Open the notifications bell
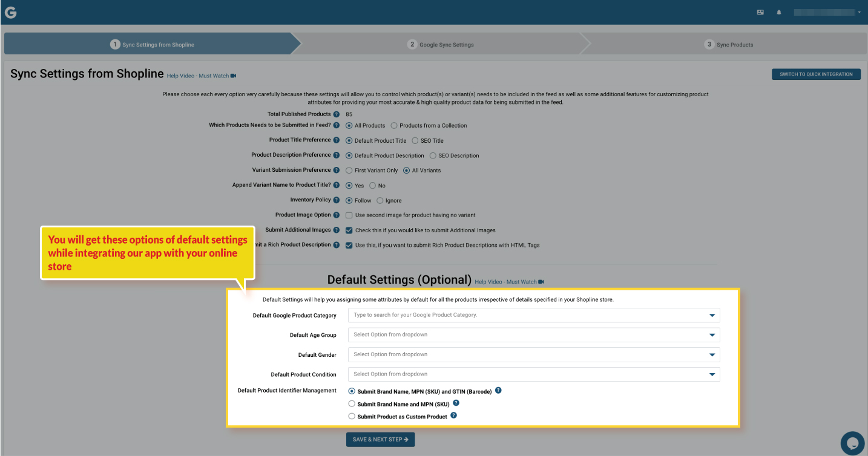868x456 pixels. [779, 12]
